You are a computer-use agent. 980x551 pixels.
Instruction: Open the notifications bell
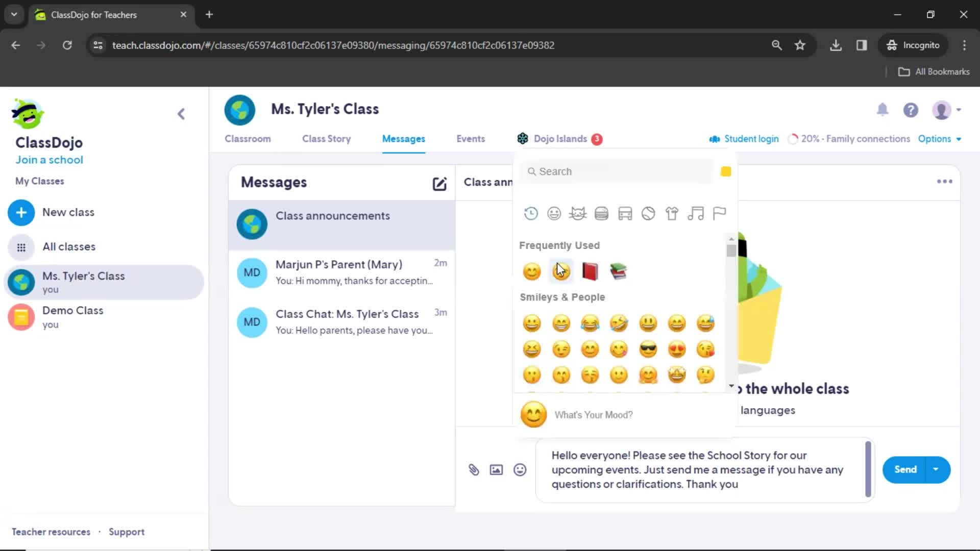pyautogui.click(x=883, y=109)
